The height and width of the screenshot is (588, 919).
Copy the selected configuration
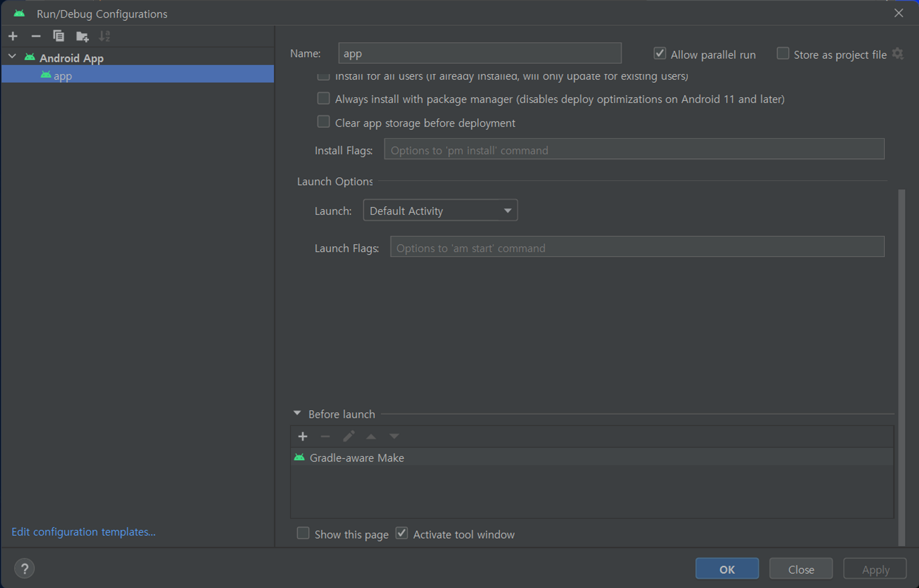58,36
